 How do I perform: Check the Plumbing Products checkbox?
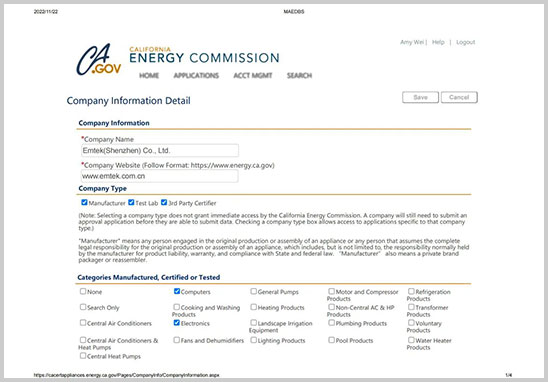[331, 323]
